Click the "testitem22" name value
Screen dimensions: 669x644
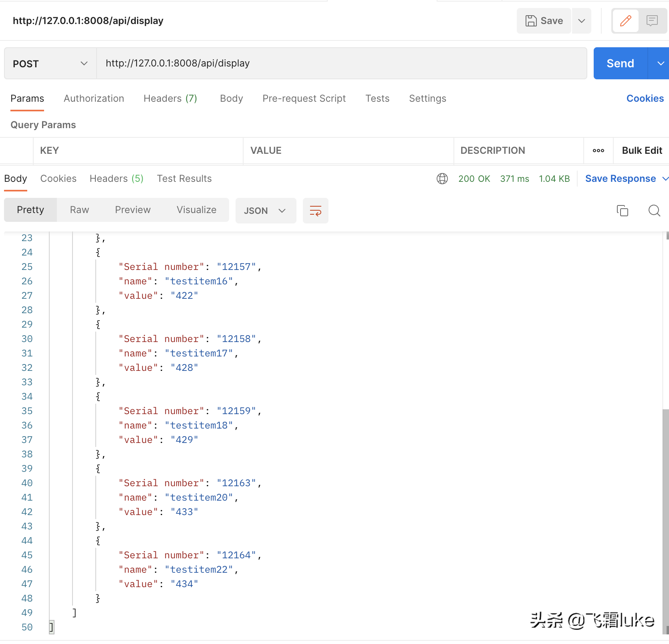(199, 570)
